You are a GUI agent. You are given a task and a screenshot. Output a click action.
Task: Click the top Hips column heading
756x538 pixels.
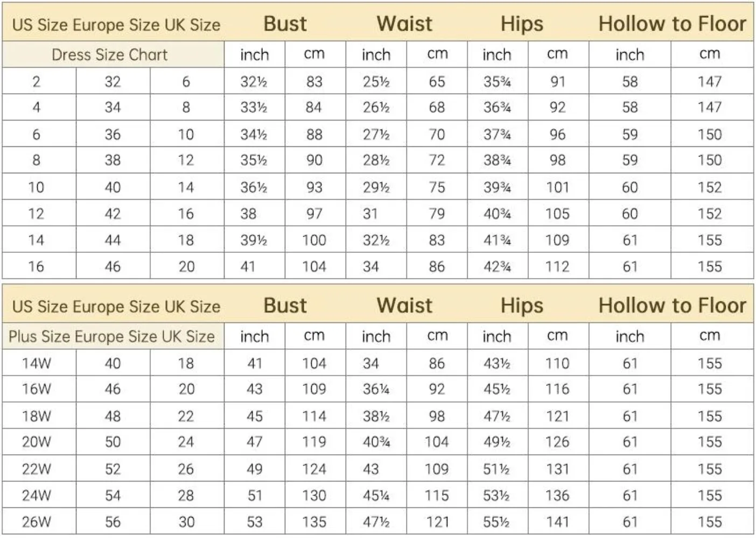point(522,24)
